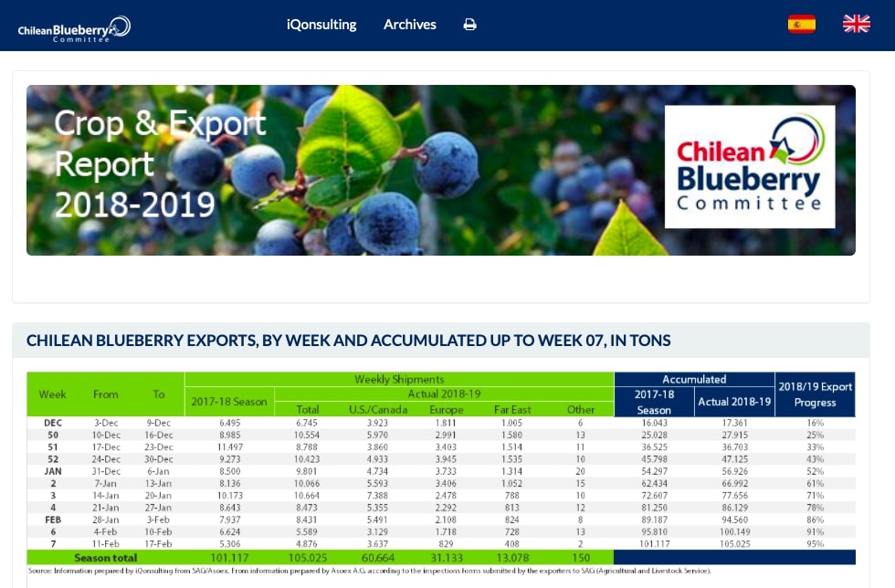Click the U.S./Canada column header

pyautogui.click(x=378, y=409)
